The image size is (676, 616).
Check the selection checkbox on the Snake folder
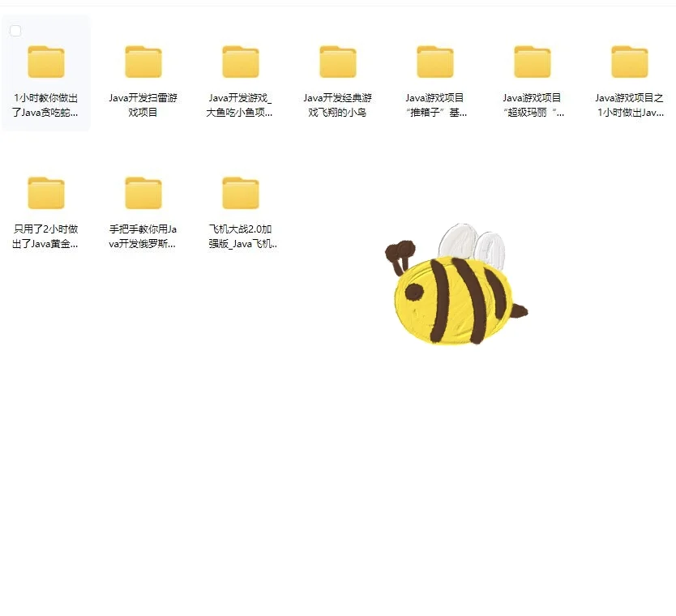tap(15, 30)
